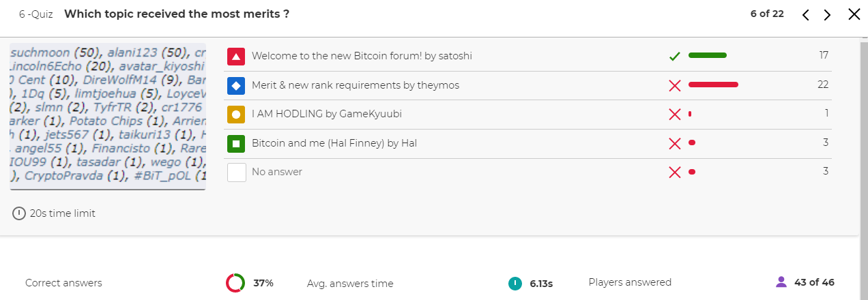Image resolution: width=868 pixels, height=300 pixels.
Task: Click the green bar for satoshi answer
Action: click(x=708, y=55)
